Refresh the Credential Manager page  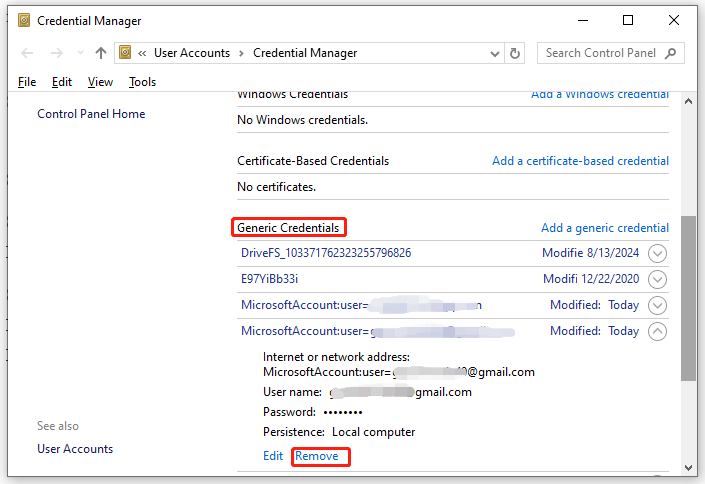(x=515, y=54)
